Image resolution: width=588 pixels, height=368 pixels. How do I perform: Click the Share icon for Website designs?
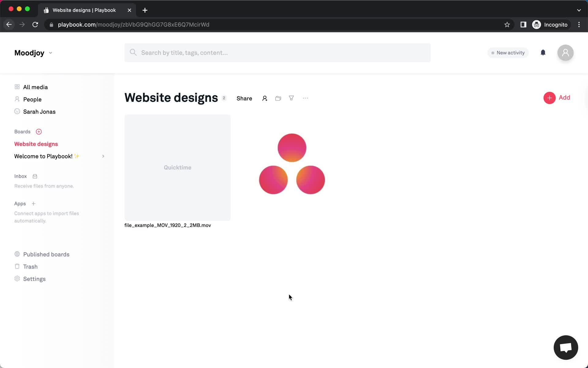[244, 98]
